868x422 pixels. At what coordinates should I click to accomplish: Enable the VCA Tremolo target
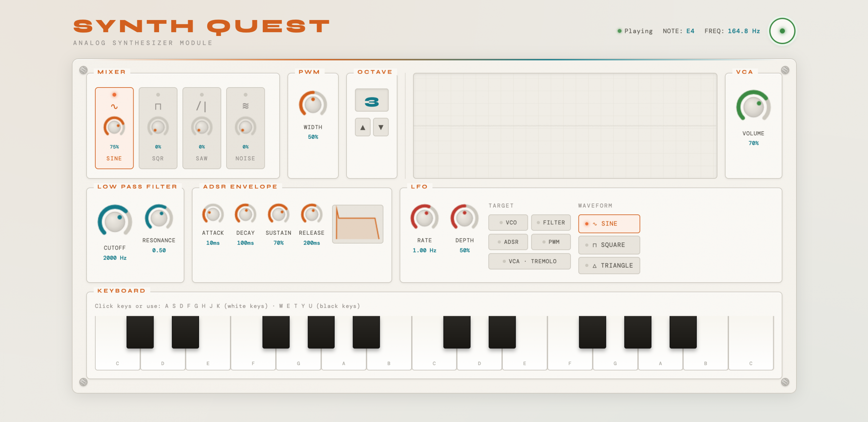(529, 261)
